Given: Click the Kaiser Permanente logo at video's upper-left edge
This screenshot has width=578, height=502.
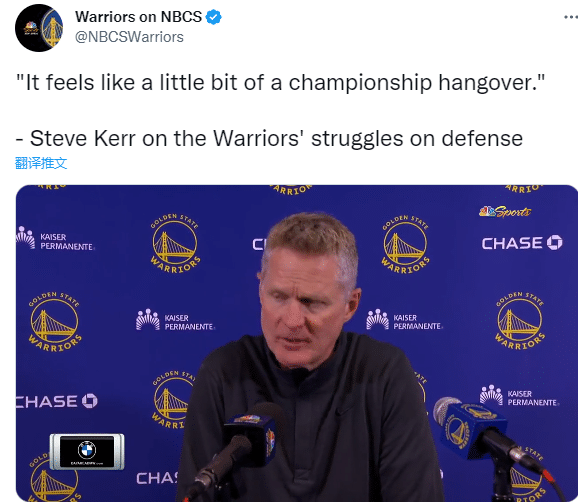Looking at the screenshot, I should click(55, 238).
